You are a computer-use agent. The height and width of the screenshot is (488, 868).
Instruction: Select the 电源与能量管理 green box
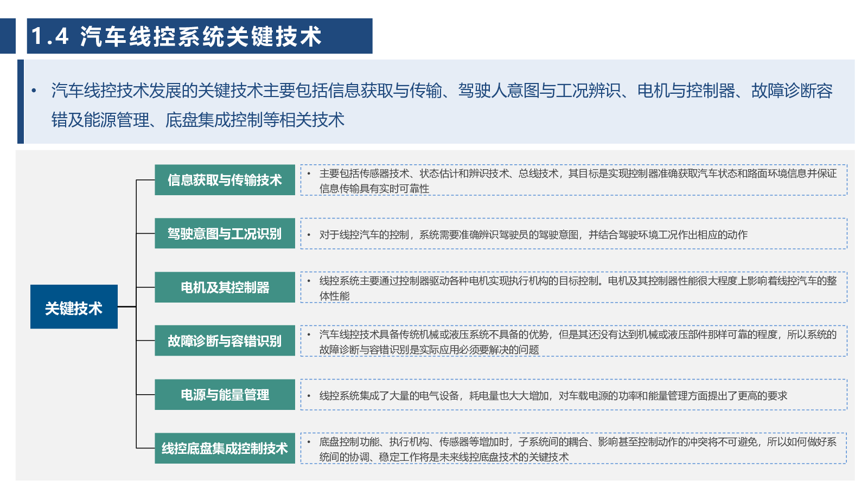point(225,395)
